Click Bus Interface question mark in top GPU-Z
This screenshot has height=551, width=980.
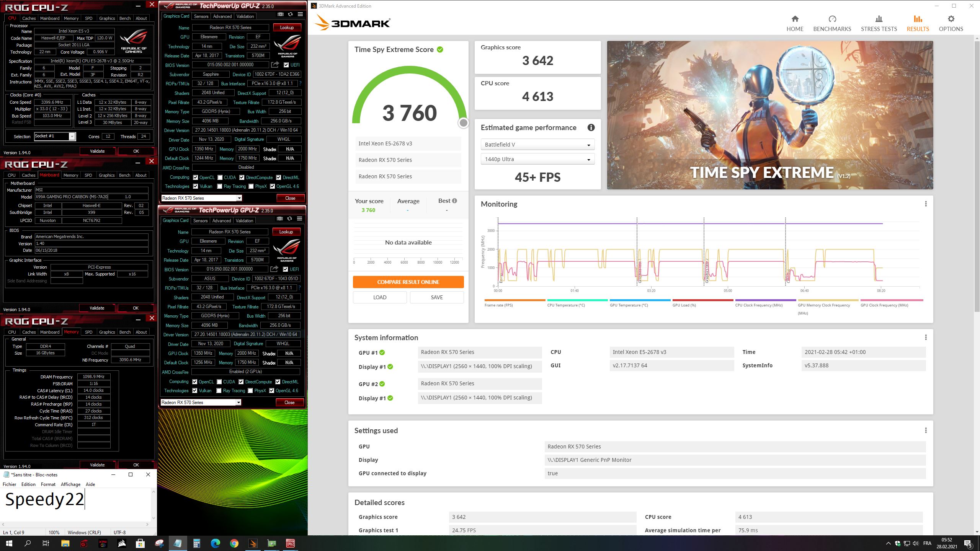[x=300, y=83]
